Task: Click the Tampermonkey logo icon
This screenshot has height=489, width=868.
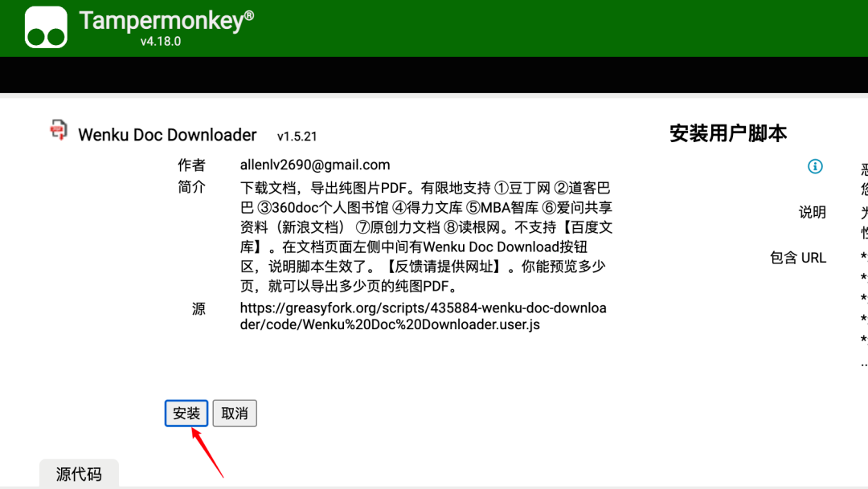Action: pyautogui.click(x=46, y=27)
